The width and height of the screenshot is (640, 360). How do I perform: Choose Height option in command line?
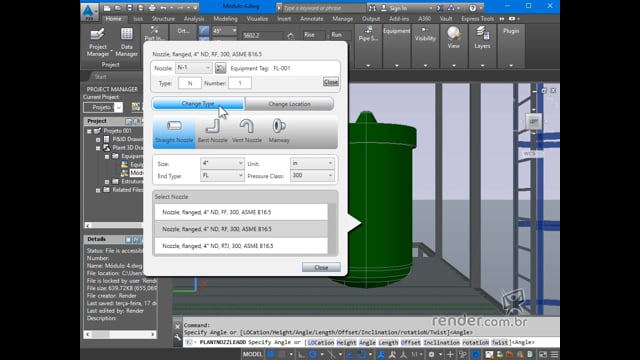[x=347, y=342]
